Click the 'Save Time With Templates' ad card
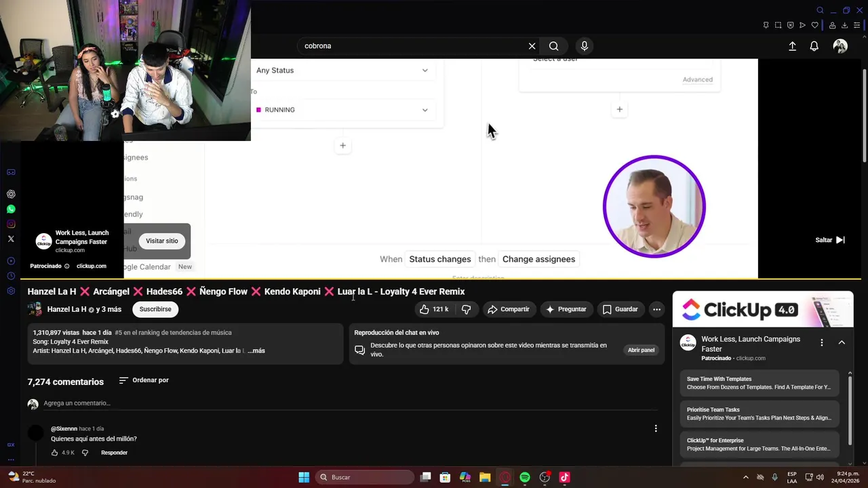Screen dimensions: 868x488 click(x=759, y=384)
